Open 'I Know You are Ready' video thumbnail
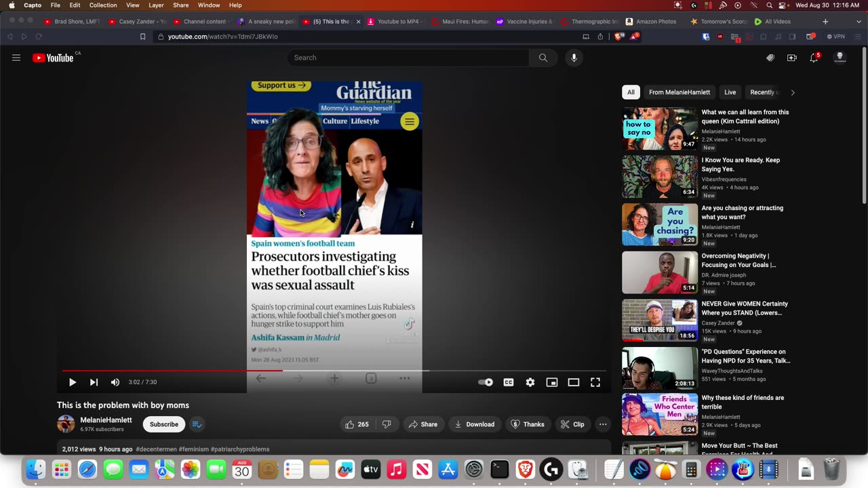 (x=660, y=177)
